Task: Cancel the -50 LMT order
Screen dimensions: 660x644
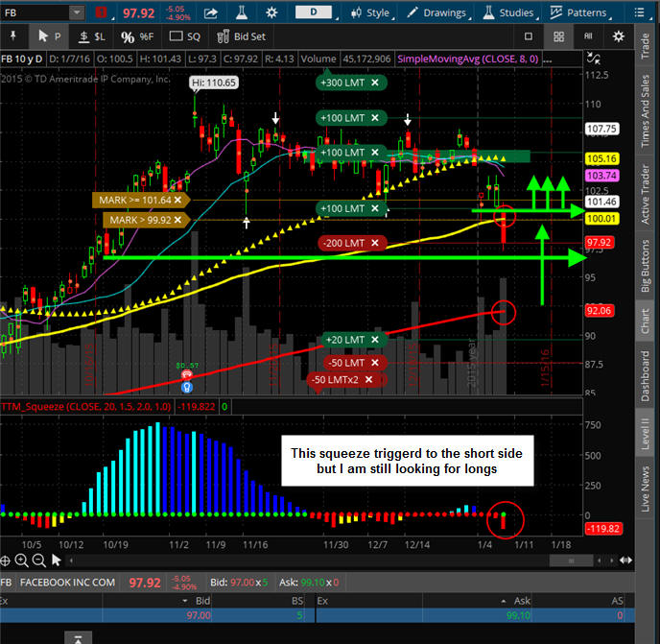Action: point(375,363)
